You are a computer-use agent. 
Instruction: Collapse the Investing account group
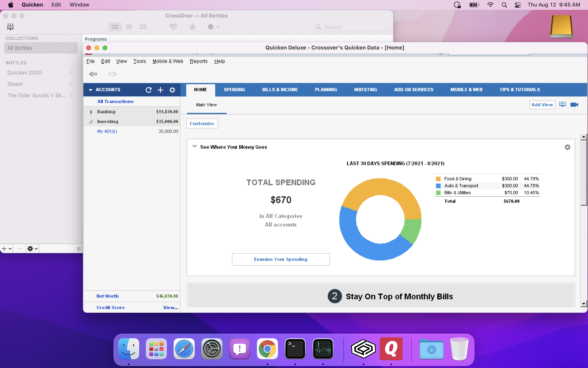pyautogui.click(x=91, y=121)
